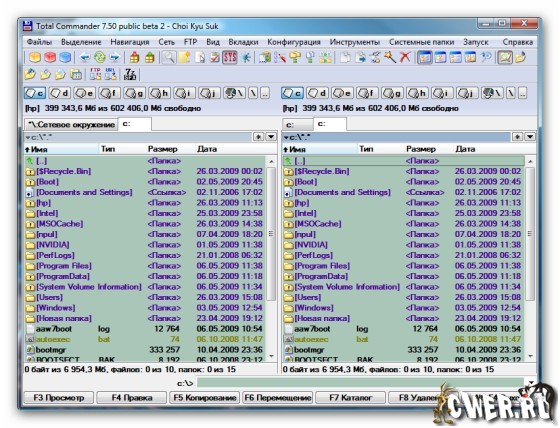The image size is (560, 428).
Task: Click F5 Копирование button
Action: [205, 398]
